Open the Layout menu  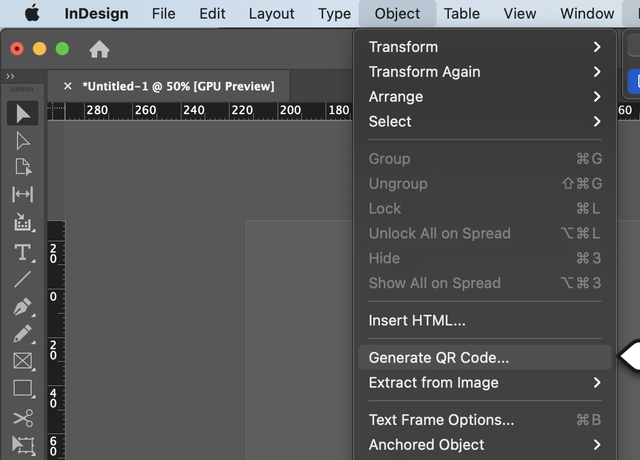271,13
